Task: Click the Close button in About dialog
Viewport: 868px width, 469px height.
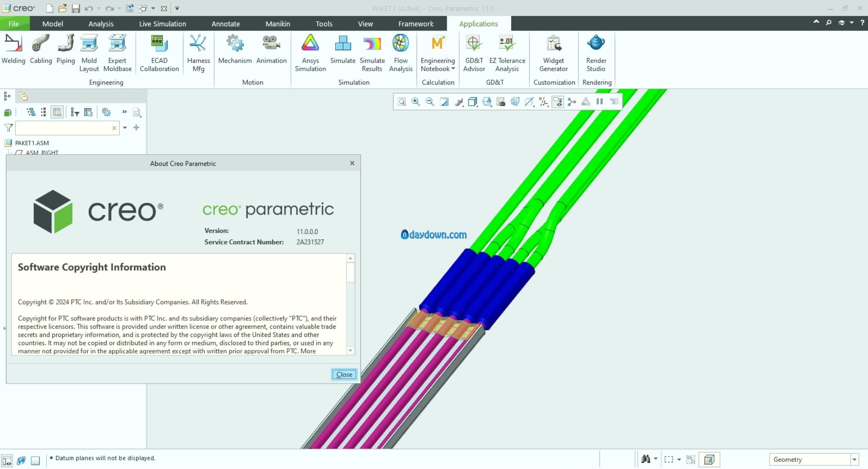Action: [x=344, y=374]
